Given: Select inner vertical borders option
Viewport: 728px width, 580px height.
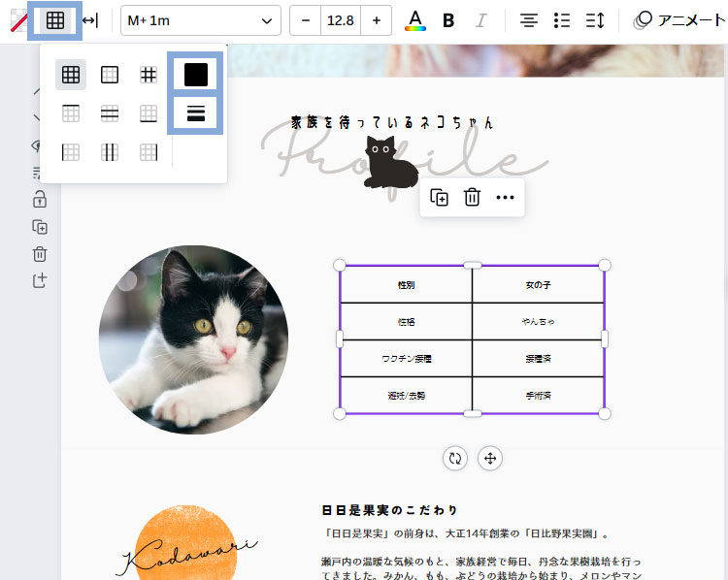Looking at the screenshot, I should (110, 152).
